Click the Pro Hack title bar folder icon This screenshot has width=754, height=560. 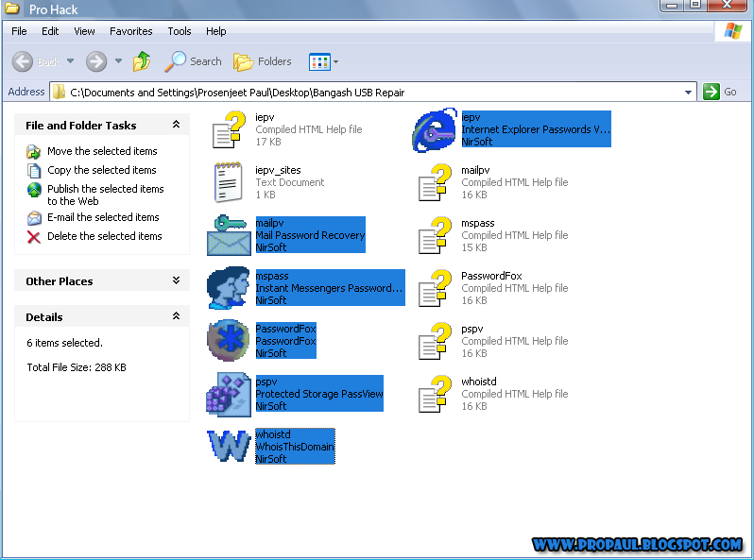(x=12, y=8)
